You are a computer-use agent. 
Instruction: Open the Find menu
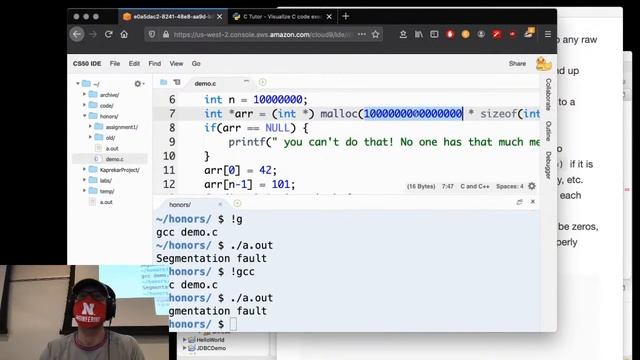pyautogui.click(x=155, y=64)
